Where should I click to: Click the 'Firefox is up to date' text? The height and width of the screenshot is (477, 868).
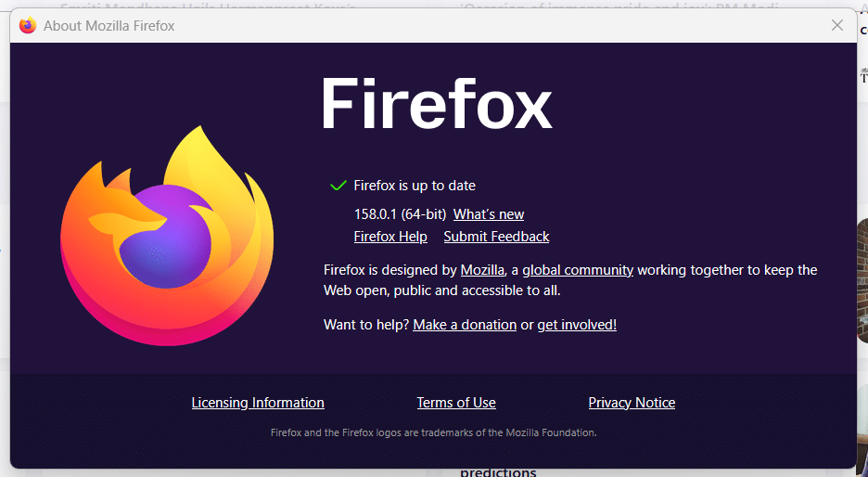pyautogui.click(x=415, y=186)
